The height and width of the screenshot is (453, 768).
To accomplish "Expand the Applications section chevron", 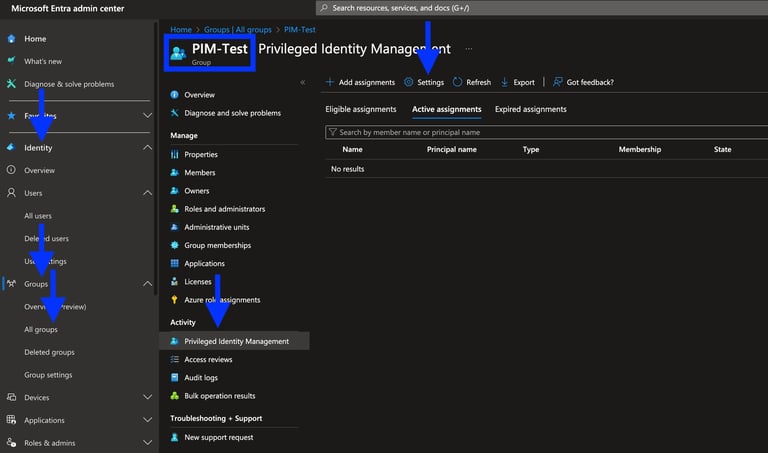I will point(147,420).
